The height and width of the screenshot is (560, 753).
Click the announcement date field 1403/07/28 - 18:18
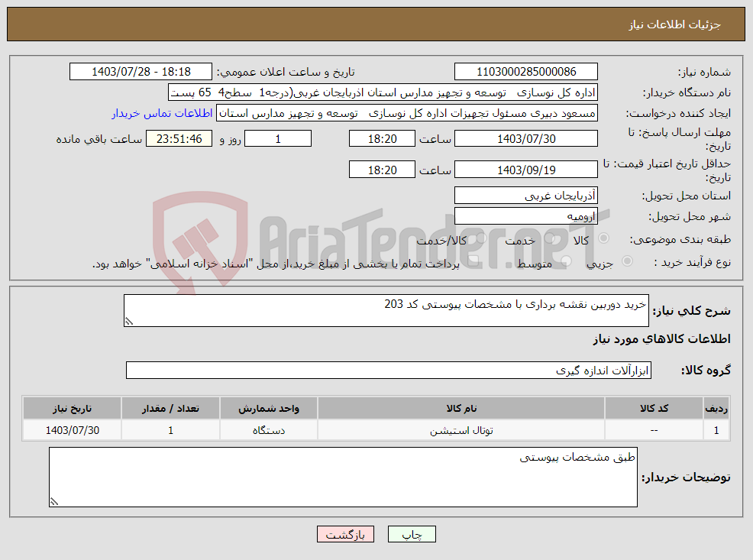click(141, 72)
